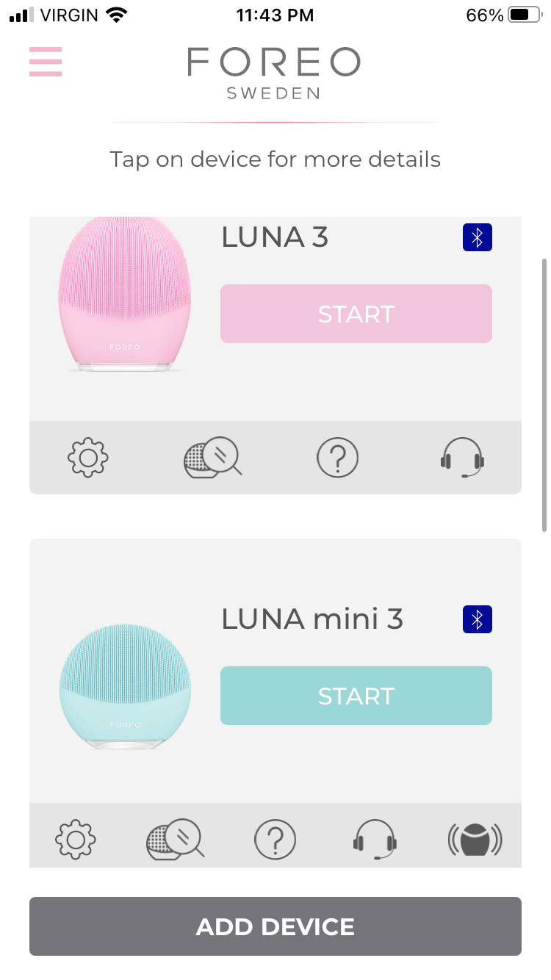Open the pink hamburger menu
The width and height of the screenshot is (551, 980).
click(46, 62)
